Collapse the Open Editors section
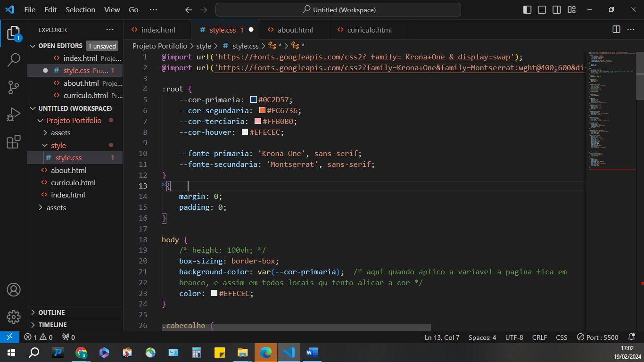 coord(33,46)
